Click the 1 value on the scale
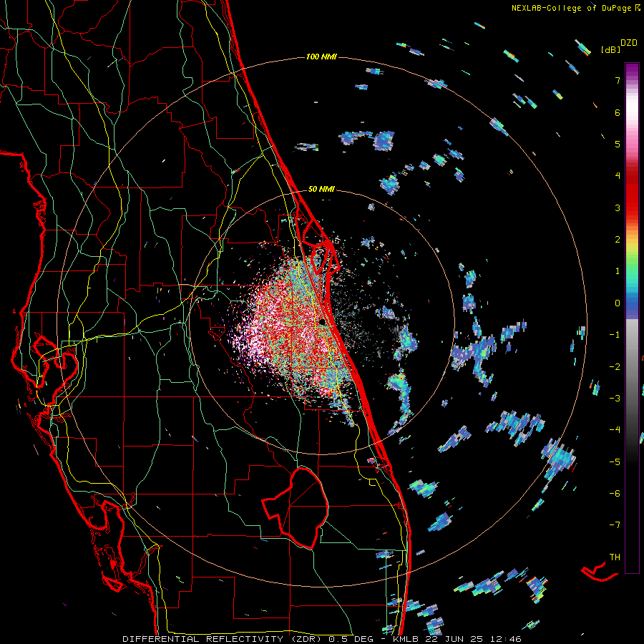Screen dimensions: 644x644 point(618,270)
